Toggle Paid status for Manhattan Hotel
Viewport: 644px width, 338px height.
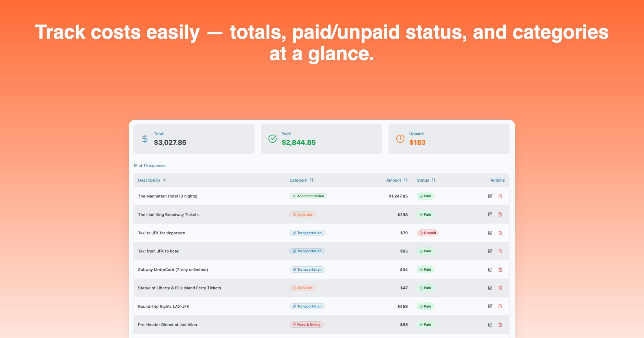(x=425, y=196)
